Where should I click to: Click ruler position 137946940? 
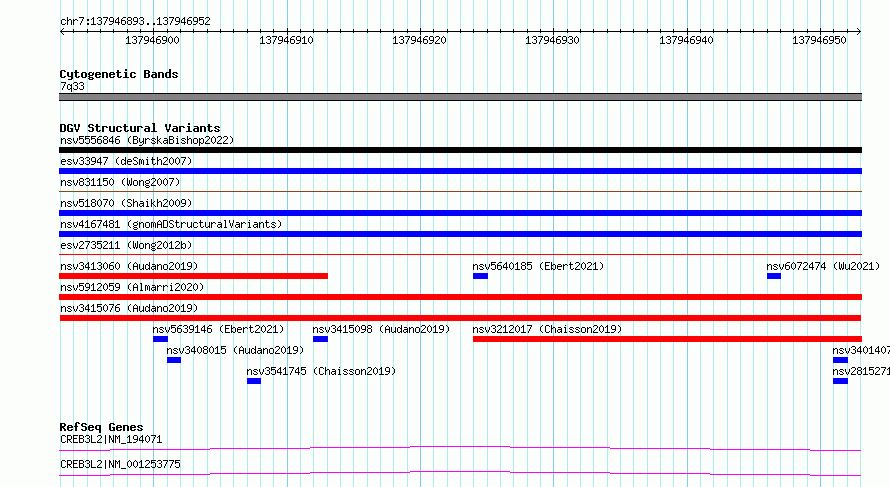pos(686,40)
